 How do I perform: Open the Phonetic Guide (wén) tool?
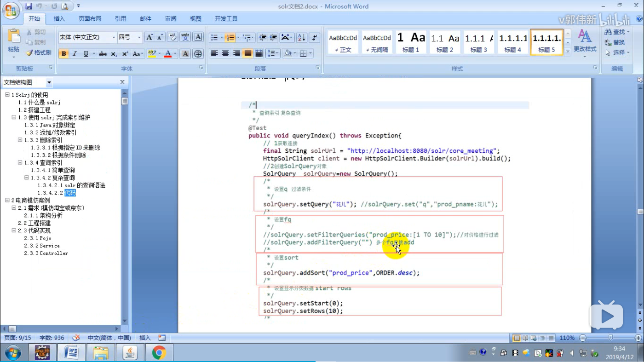185,37
